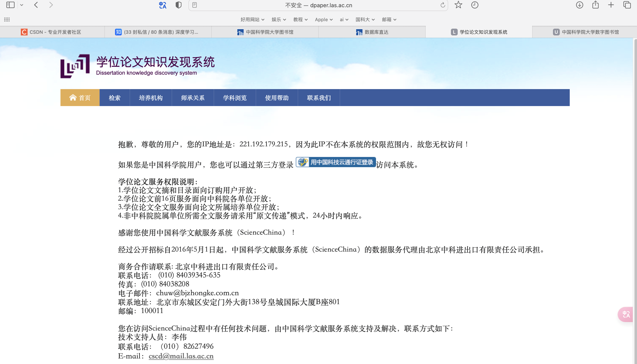Show Reader view using the page icon
Image resolution: width=637 pixels, height=364 pixels.
[x=195, y=5]
